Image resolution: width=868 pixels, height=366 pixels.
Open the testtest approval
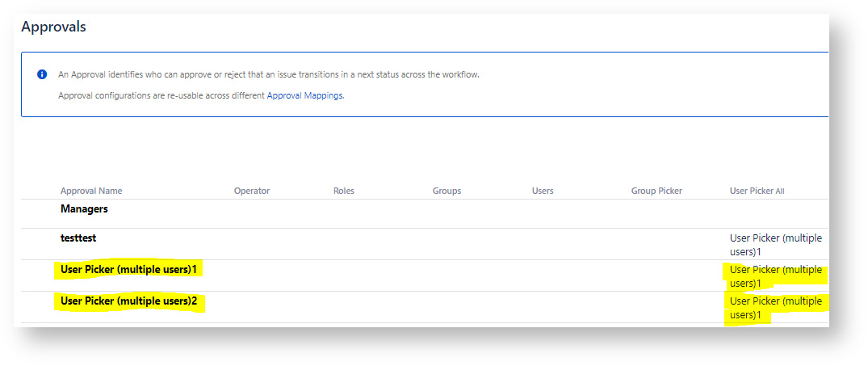coord(78,238)
